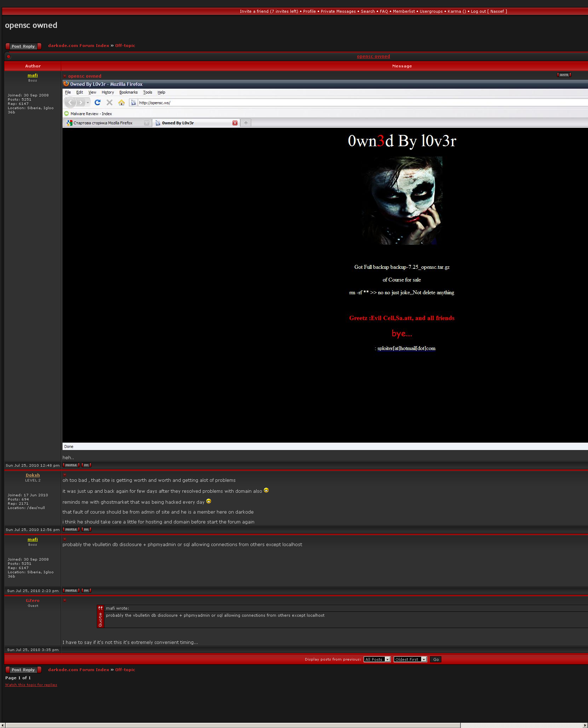This screenshot has width=588, height=728.
Task: Click the top Post Reply button
Action: [x=23, y=46]
